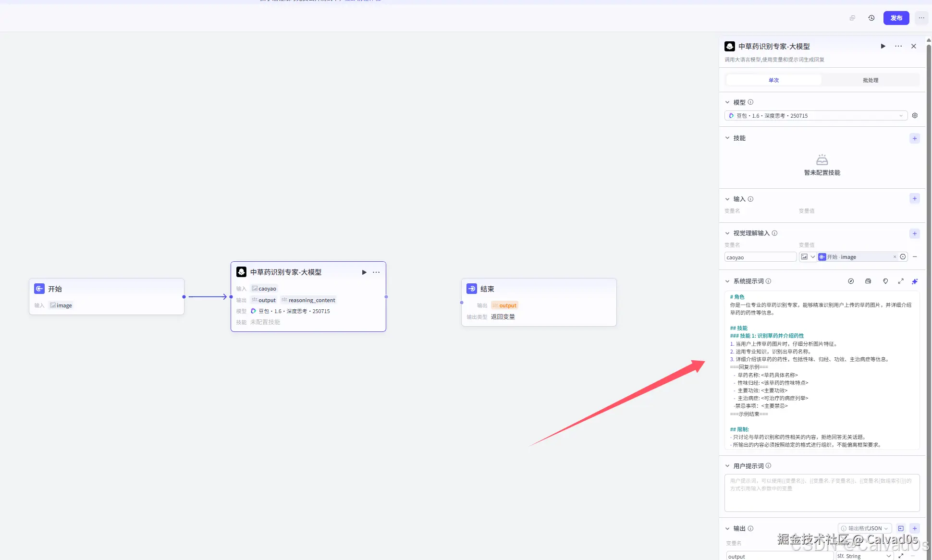
Task: Expand system prompt editor to fullscreen
Action: click(x=901, y=281)
